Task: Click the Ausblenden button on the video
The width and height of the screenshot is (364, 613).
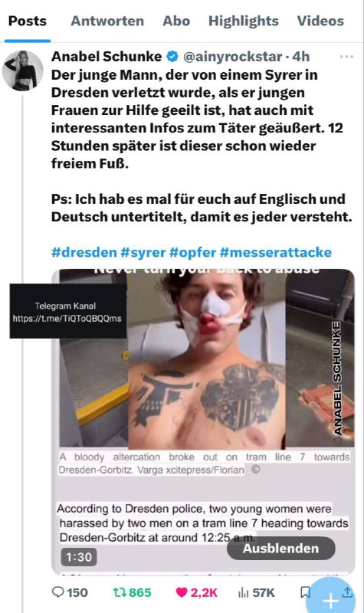Action: (280, 548)
